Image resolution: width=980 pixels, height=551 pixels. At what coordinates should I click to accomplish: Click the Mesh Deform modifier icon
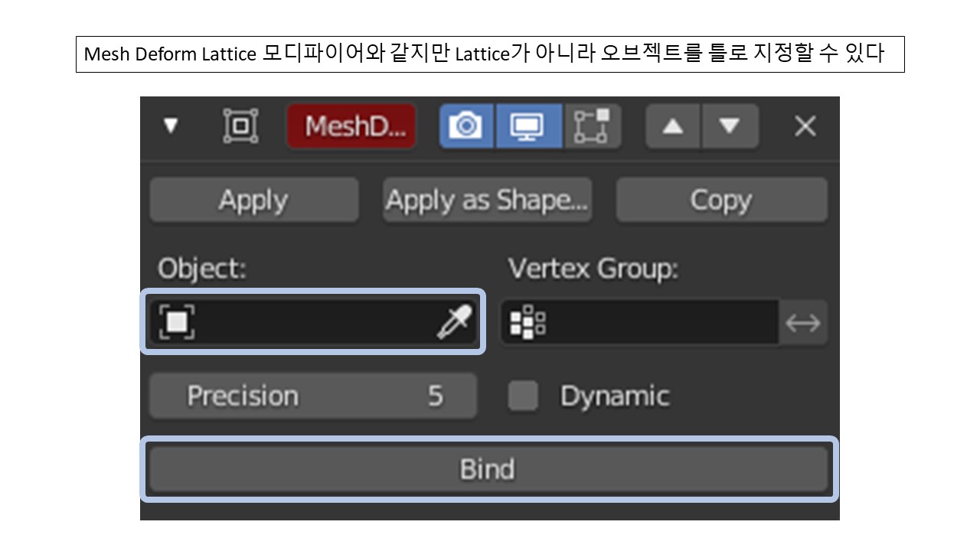240,126
